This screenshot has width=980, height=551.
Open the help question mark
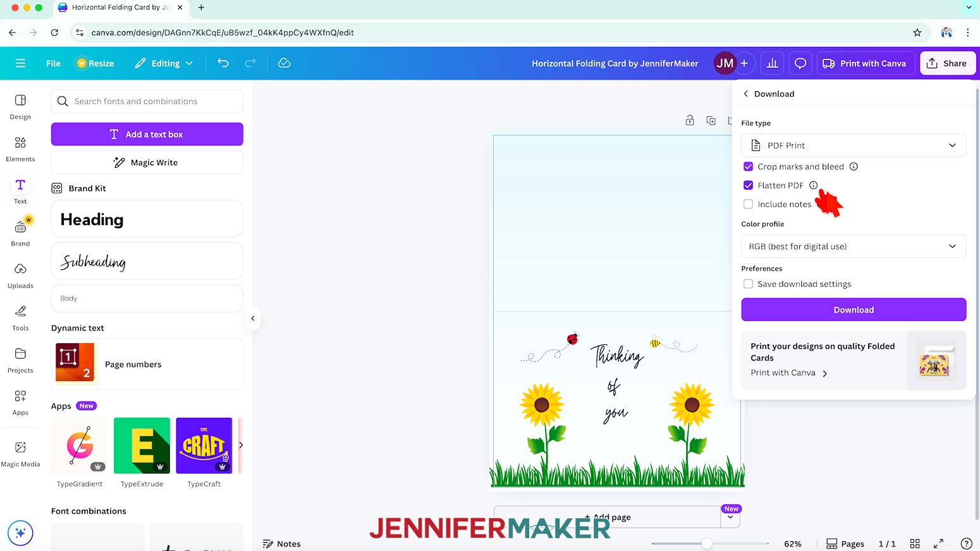[x=966, y=543]
